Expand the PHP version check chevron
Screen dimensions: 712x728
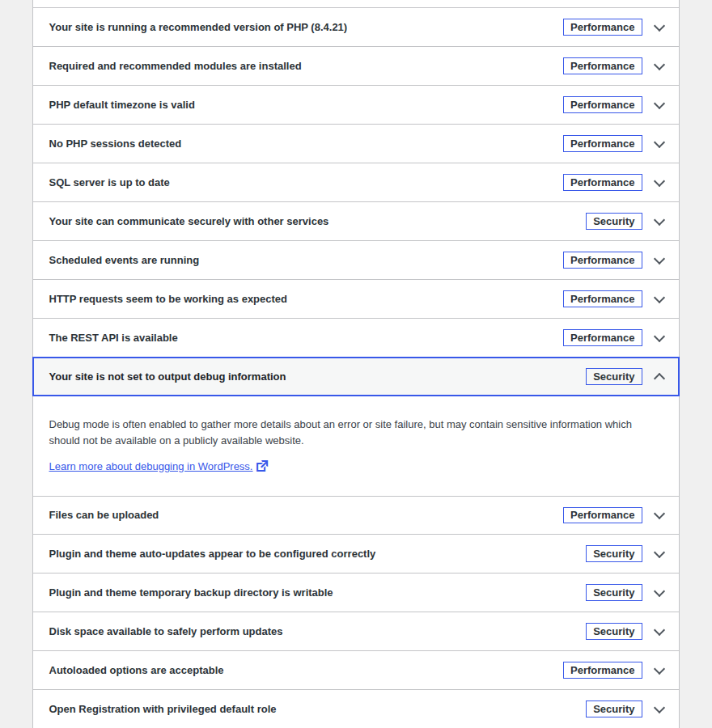coord(659,28)
